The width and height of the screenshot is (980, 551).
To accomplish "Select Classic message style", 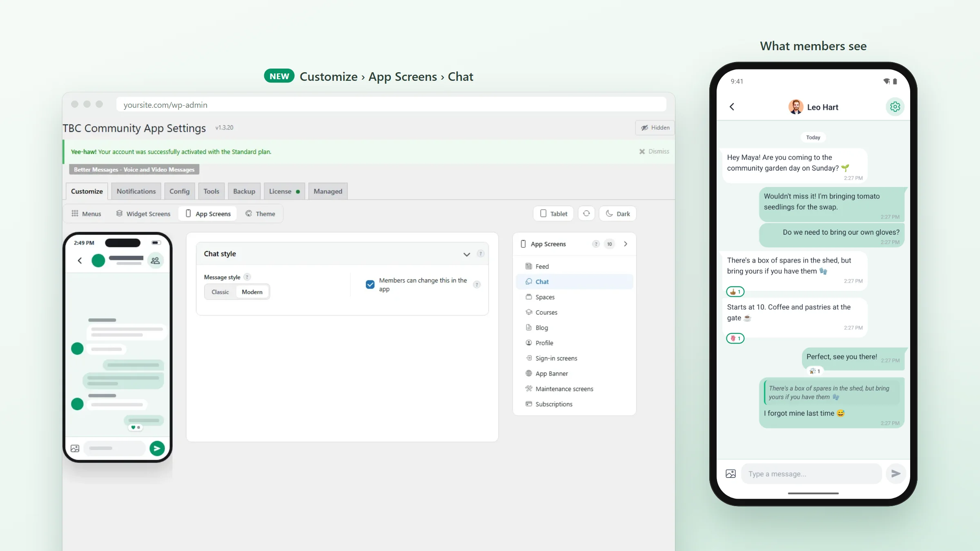I will (x=220, y=292).
